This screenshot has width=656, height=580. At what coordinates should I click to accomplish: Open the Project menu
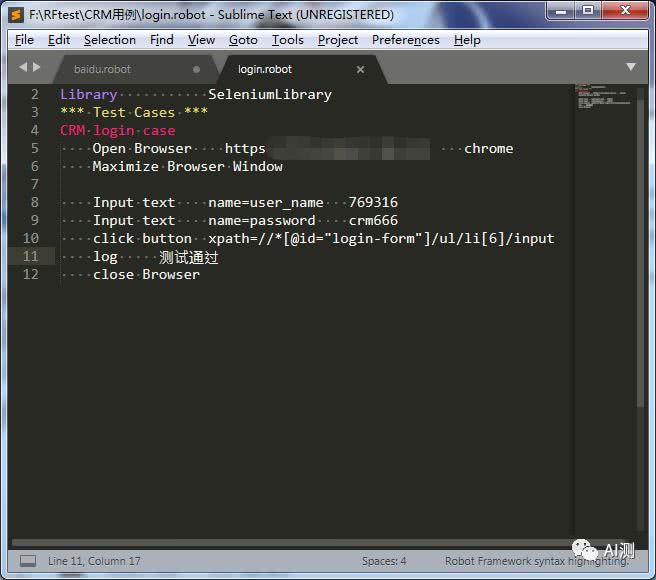338,40
